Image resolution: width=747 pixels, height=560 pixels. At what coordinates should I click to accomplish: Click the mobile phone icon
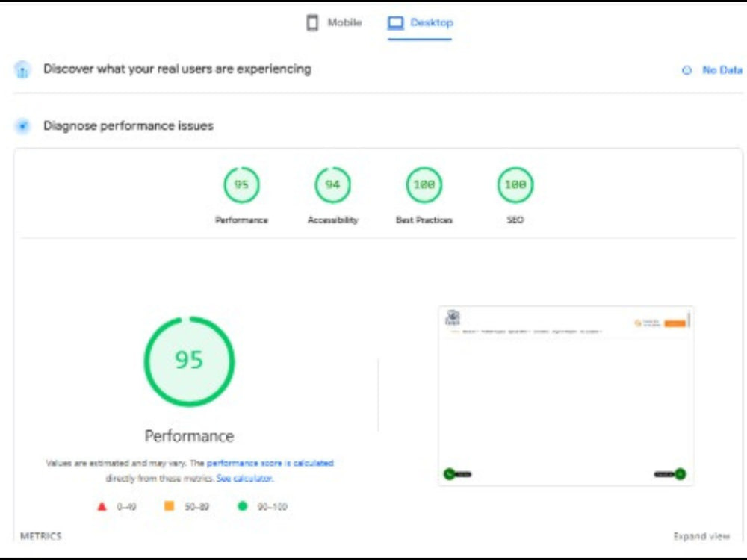point(312,22)
